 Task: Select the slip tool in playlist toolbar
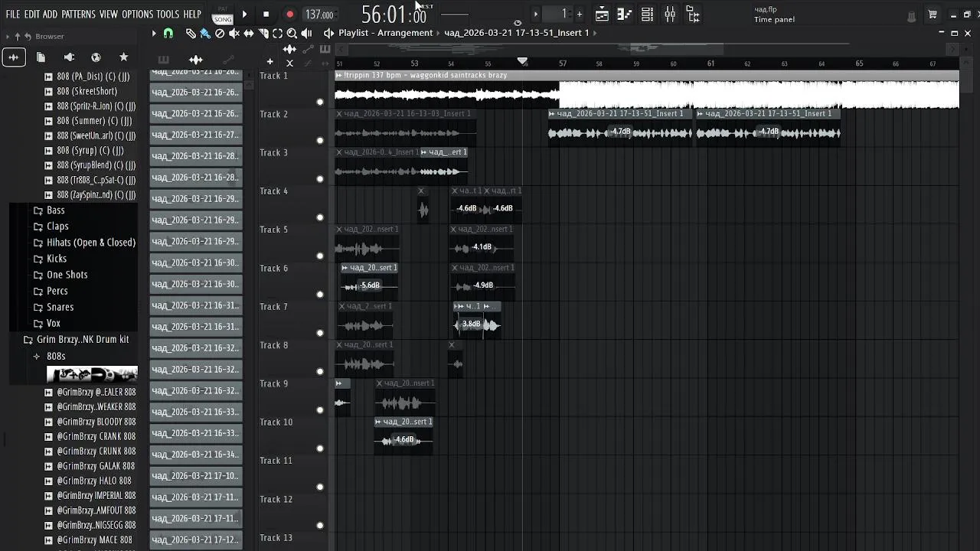(x=249, y=34)
